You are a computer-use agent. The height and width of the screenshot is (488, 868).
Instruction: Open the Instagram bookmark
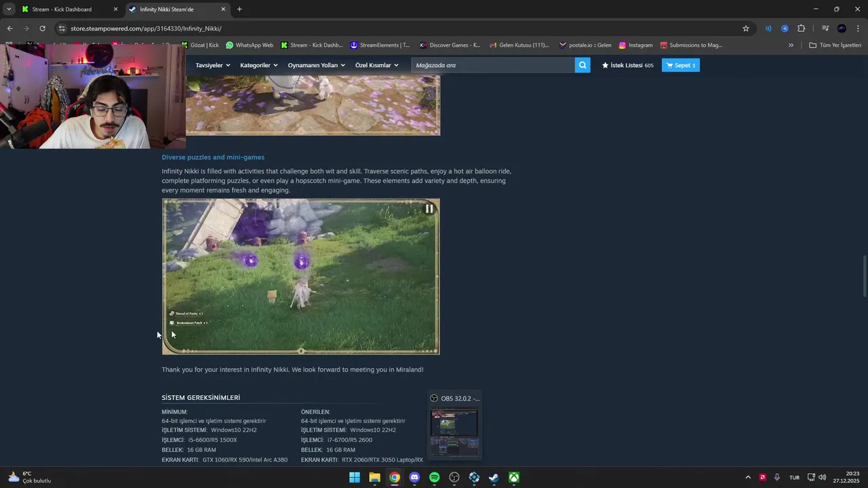pos(635,45)
